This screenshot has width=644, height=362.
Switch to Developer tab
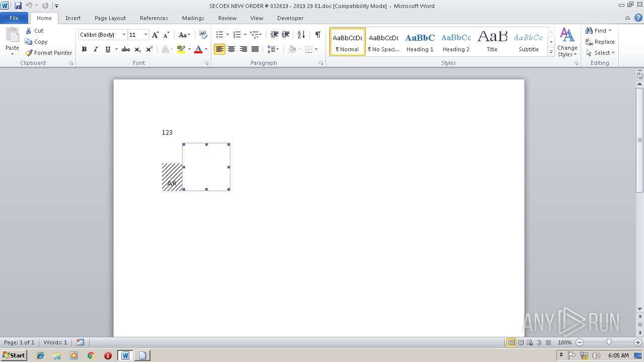290,18
